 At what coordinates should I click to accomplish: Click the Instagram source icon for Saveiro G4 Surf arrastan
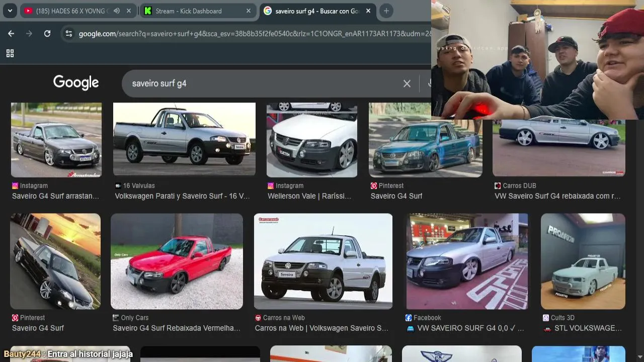pyautogui.click(x=15, y=186)
